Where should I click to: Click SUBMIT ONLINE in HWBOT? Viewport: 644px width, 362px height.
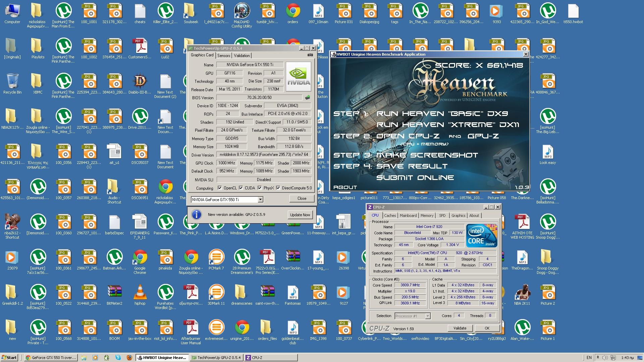point(415,178)
